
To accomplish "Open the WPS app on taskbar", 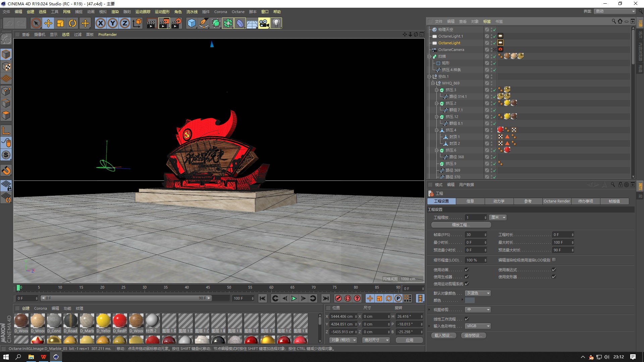I will tap(43, 357).
